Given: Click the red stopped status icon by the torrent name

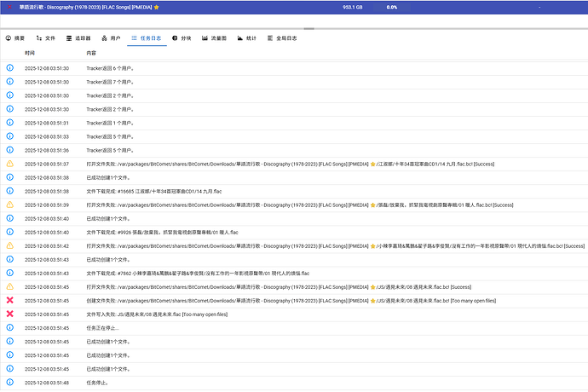Looking at the screenshot, I should coord(10,7).
